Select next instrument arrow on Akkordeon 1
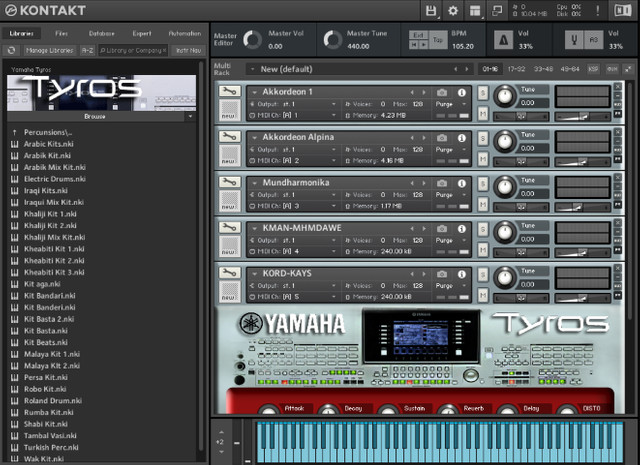Image resolution: width=640 pixels, height=465 pixels. tap(424, 93)
